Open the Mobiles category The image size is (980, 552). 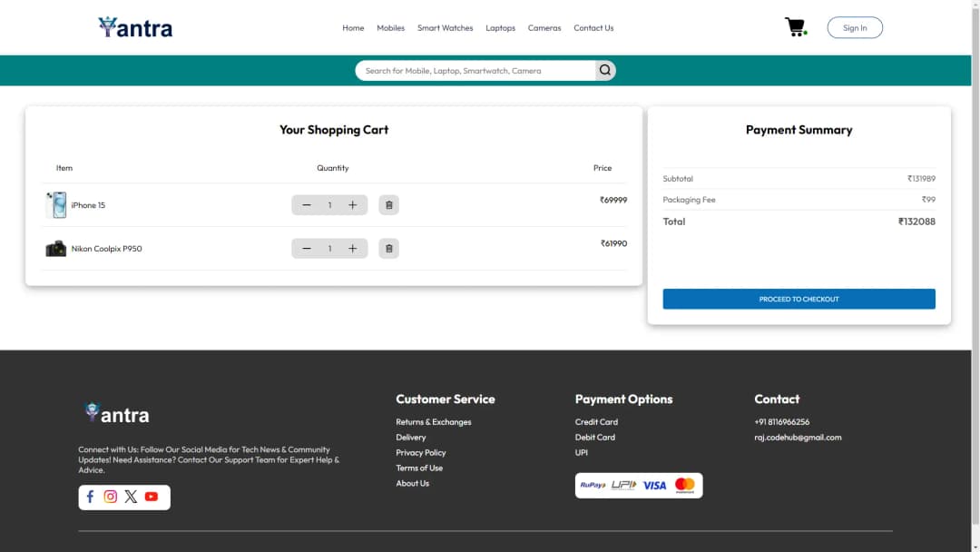(390, 28)
